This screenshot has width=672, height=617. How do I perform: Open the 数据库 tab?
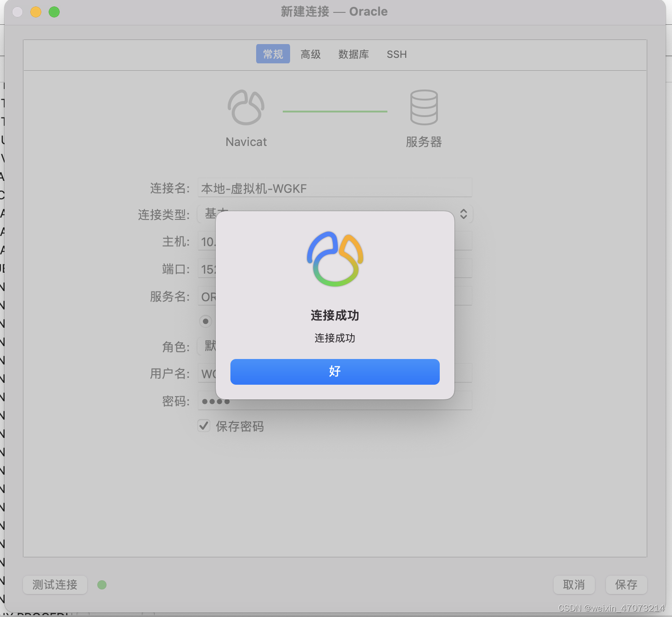click(353, 54)
